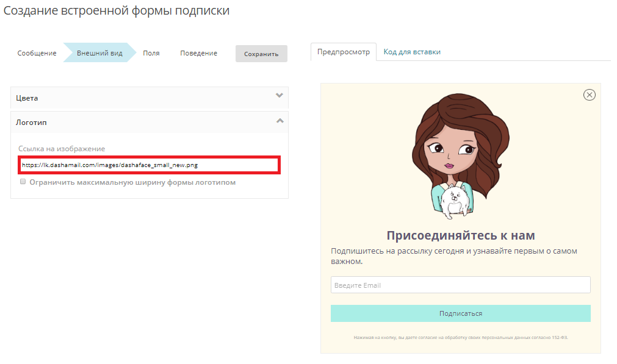Go to the Поля step
Viewport: 617px width, 364px height.
point(151,53)
